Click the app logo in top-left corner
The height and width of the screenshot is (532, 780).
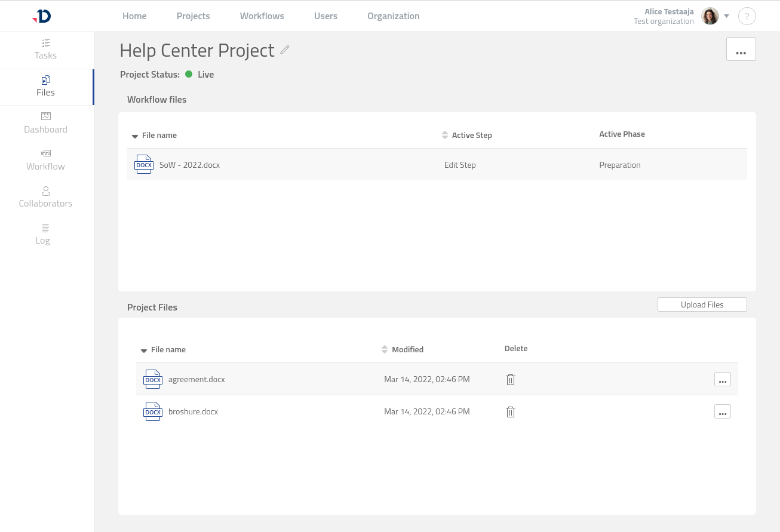point(42,16)
